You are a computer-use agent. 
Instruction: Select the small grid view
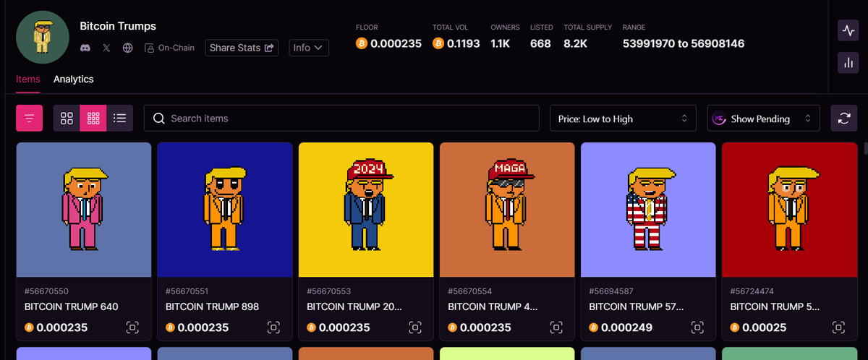pyautogui.click(x=93, y=118)
